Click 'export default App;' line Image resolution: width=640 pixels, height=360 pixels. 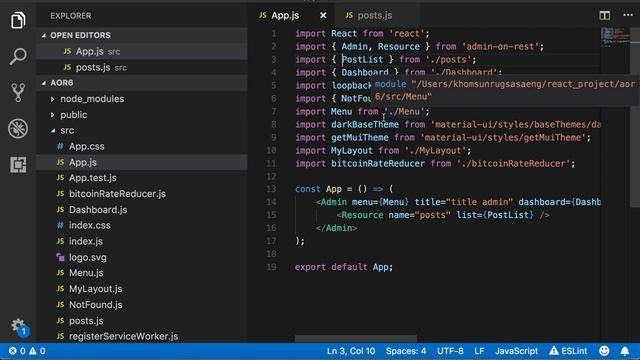click(344, 267)
